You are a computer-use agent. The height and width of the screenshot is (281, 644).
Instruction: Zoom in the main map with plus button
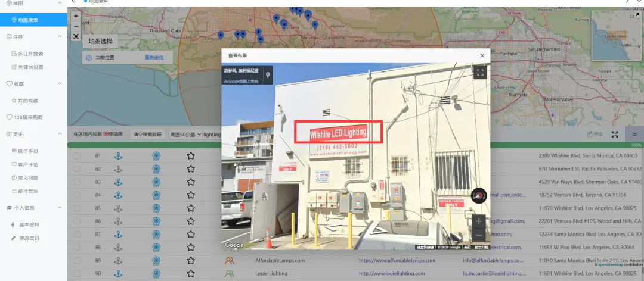[x=76, y=16]
